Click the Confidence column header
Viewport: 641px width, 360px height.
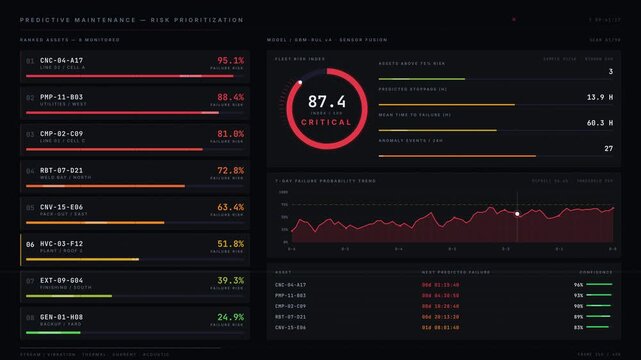point(596,272)
